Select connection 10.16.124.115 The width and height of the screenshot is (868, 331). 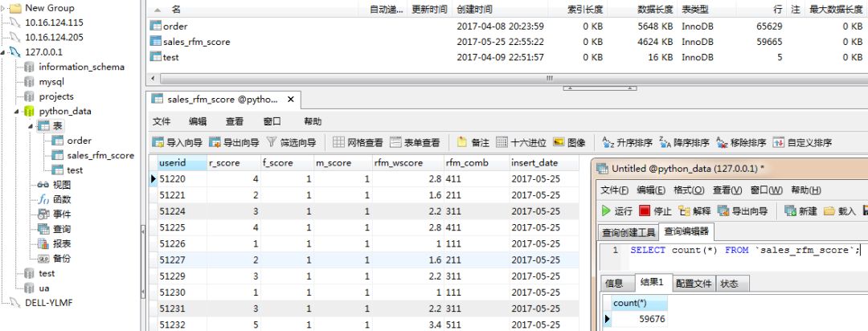(54, 22)
